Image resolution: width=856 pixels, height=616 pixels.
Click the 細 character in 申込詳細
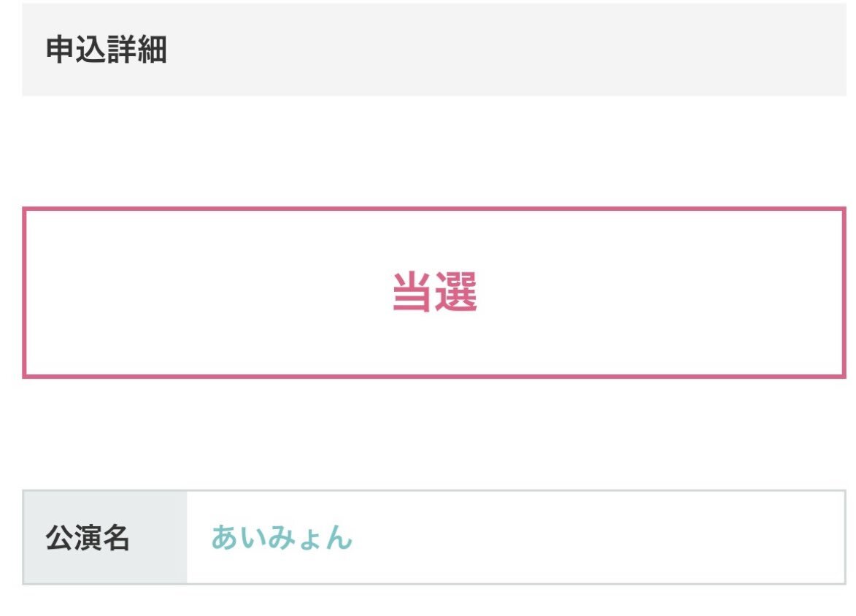152,50
